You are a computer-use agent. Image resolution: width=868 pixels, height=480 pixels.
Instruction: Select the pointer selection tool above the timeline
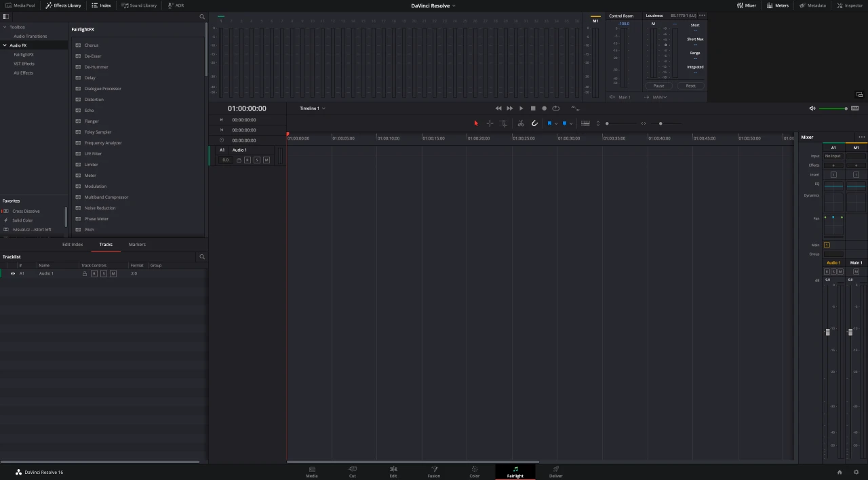(476, 123)
